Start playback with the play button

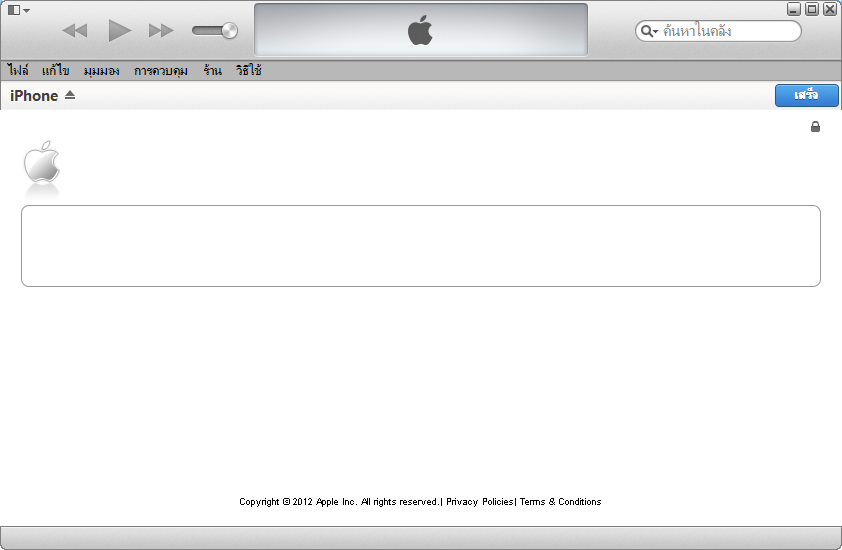coord(119,30)
